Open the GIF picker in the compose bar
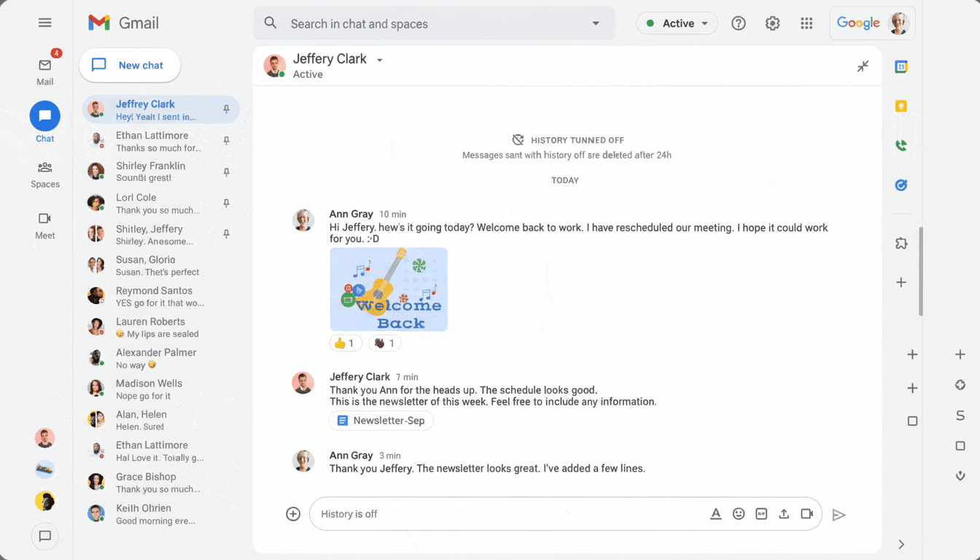 coord(761,513)
